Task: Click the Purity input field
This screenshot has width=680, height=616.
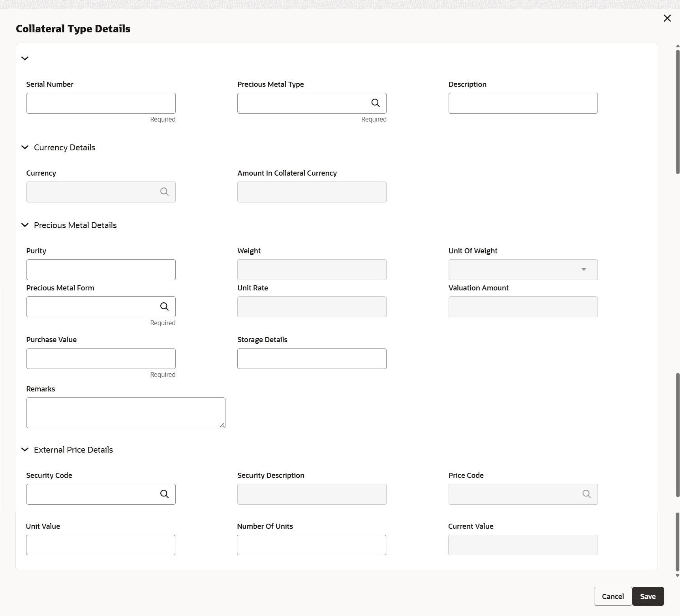Action: coord(101,270)
